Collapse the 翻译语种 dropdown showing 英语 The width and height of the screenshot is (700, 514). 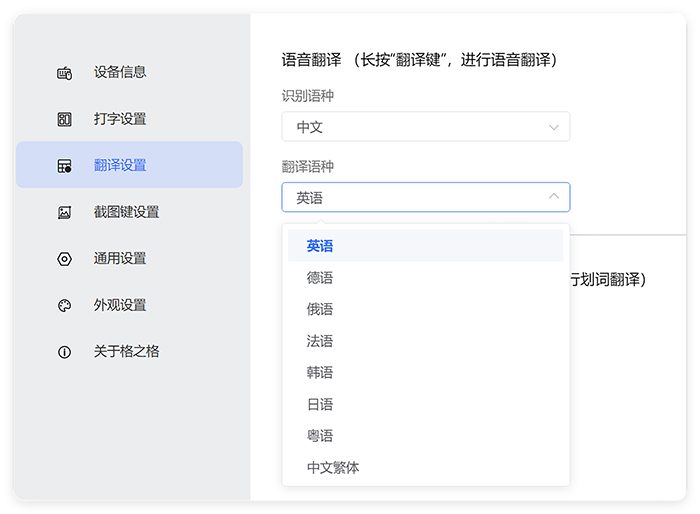(x=425, y=197)
